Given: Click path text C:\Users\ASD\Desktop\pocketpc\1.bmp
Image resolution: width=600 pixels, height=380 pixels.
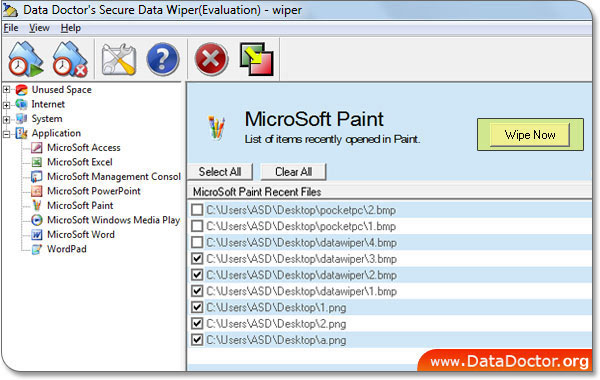Looking at the screenshot, I should click(x=301, y=226).
